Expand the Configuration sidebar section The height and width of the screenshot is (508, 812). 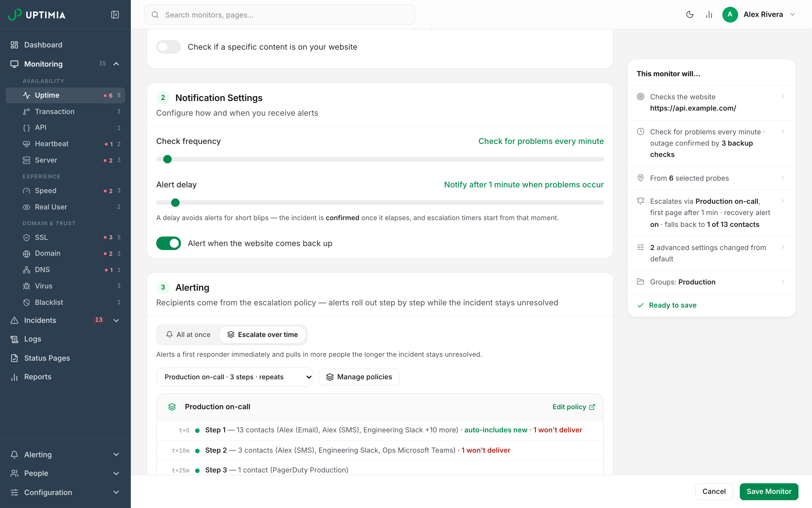click(116, 492)
